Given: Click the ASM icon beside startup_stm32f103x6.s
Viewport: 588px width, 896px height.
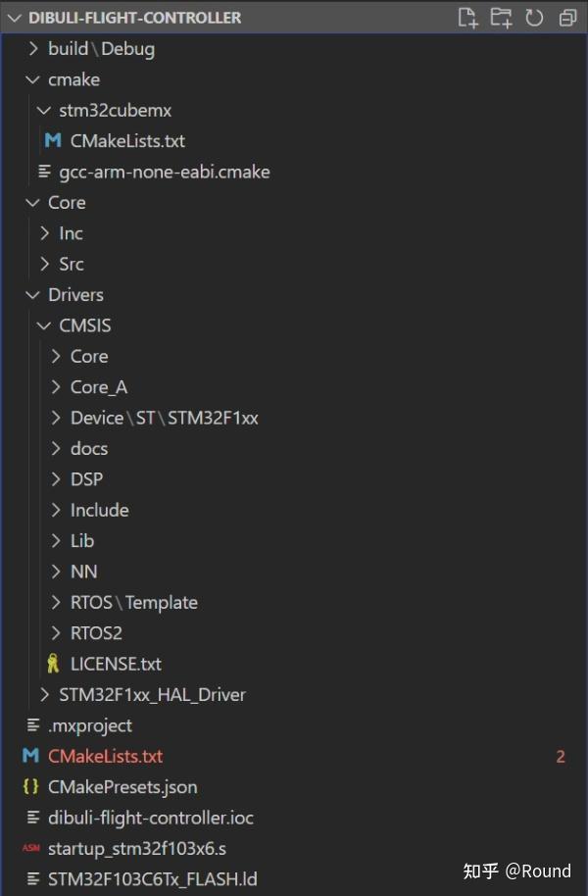Looking at the screenshot, I should [x=32, y=849].
